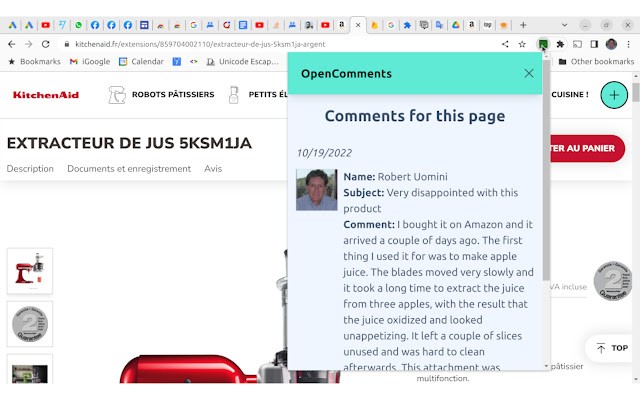Screen dimensions: 640x400
Task: Click the teal plus circle button
Action: (614, 95)
